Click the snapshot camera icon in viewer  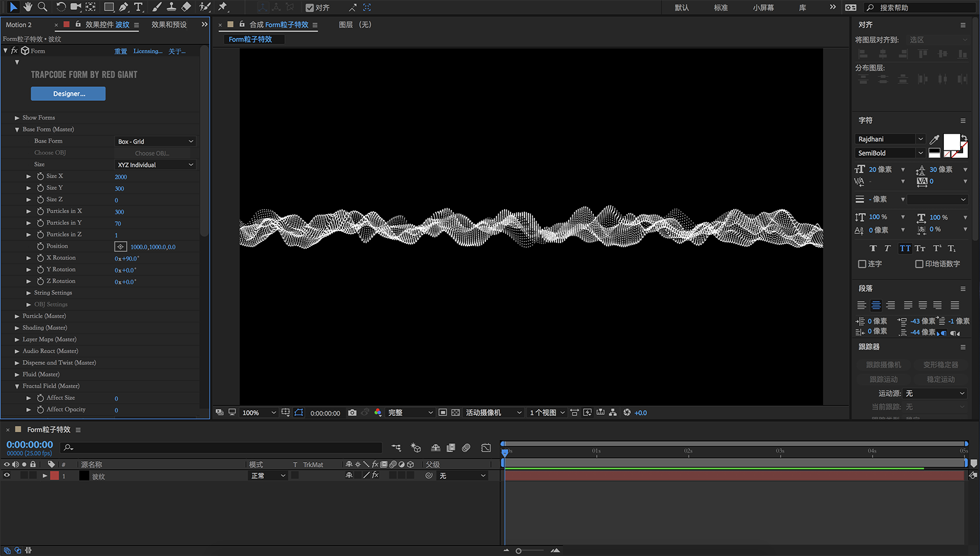point(352,412)
